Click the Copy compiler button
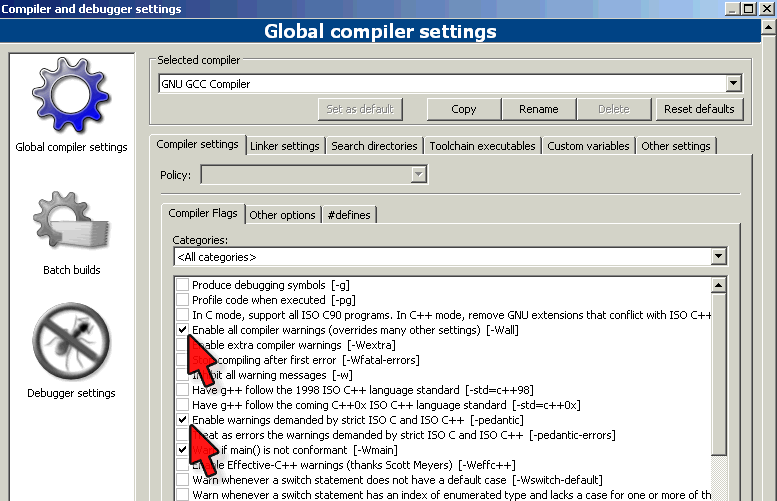This screenshot has width=777, height=501. coord(463,109)
